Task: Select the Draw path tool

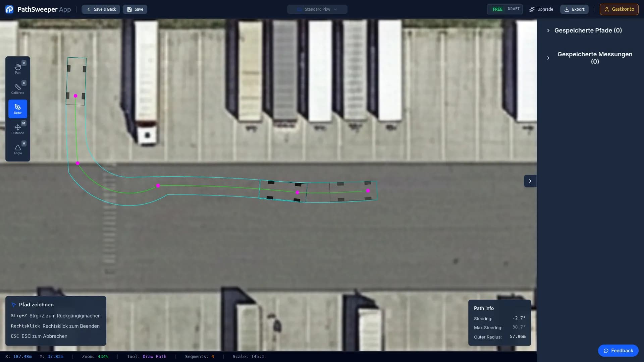Action: (17, 109)
